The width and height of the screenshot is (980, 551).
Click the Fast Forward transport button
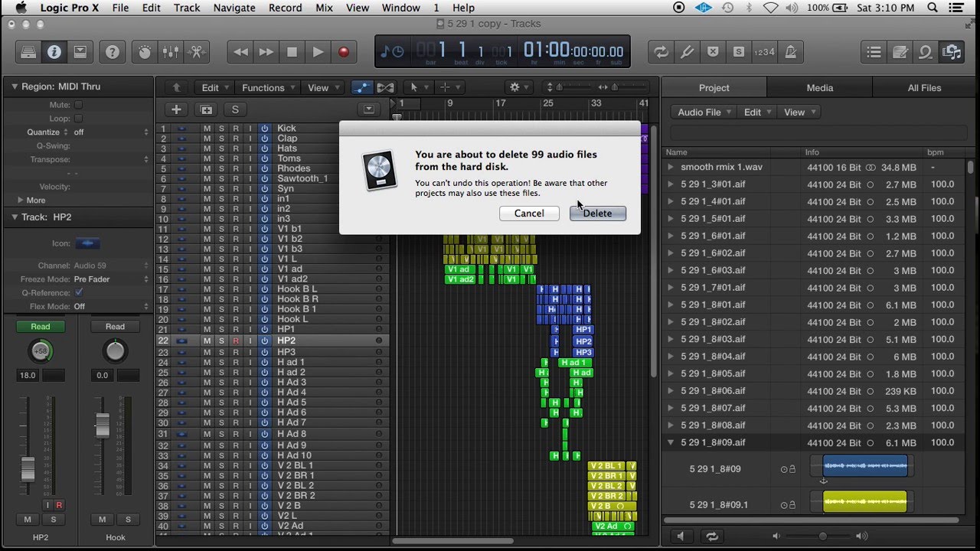pos(266,52)
